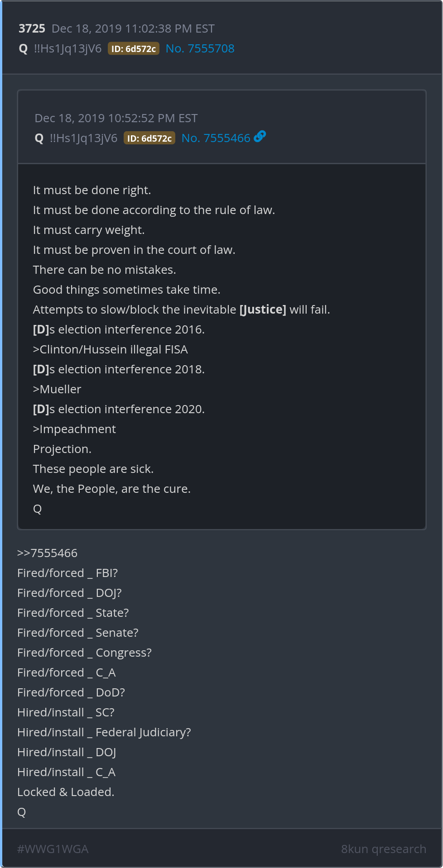Select the #WWG1WGA hashtag in footer
Viewport: 443px width, 868px height.
(53, 849)
